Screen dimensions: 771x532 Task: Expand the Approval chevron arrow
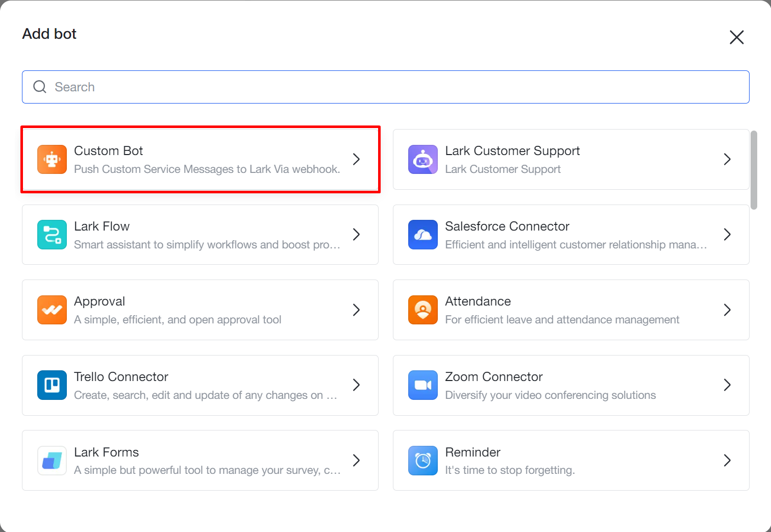[x=357, y=310]
